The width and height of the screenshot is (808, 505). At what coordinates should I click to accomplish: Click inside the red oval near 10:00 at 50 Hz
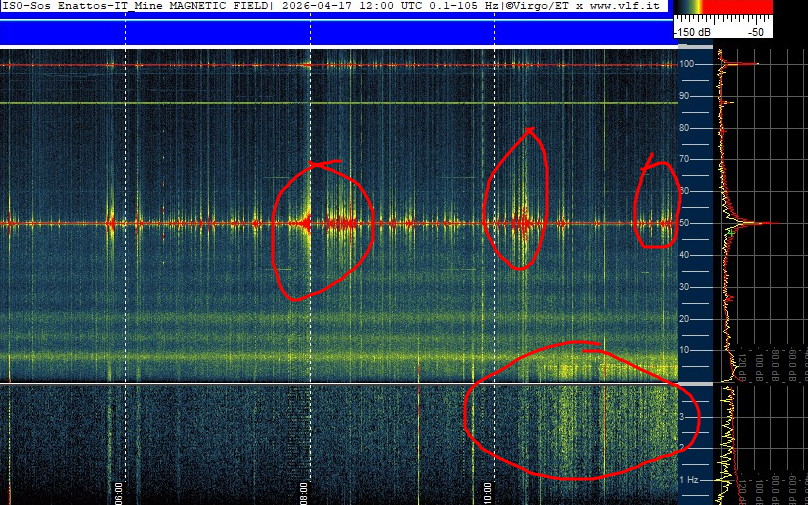[517, 200]
